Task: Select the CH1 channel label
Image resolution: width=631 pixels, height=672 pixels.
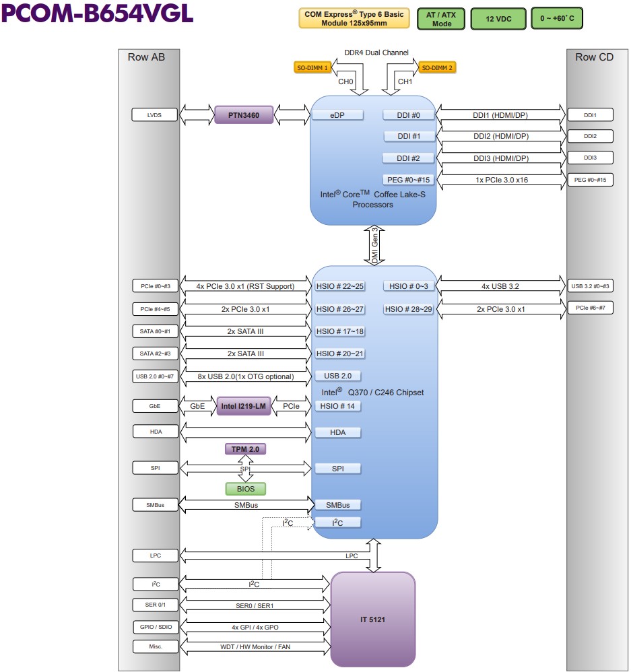Action: [x=405, y=81]
